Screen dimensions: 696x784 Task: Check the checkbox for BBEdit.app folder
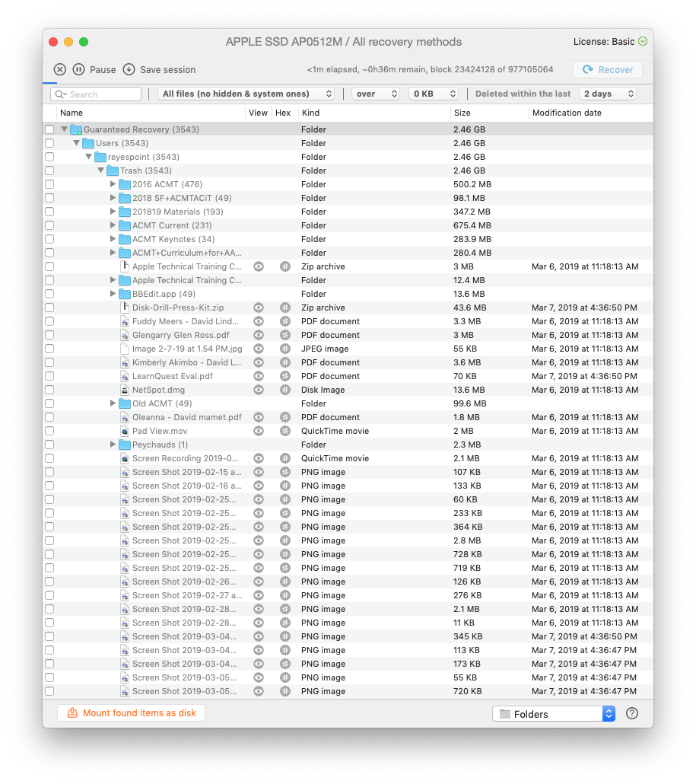[x=49, y=294]
